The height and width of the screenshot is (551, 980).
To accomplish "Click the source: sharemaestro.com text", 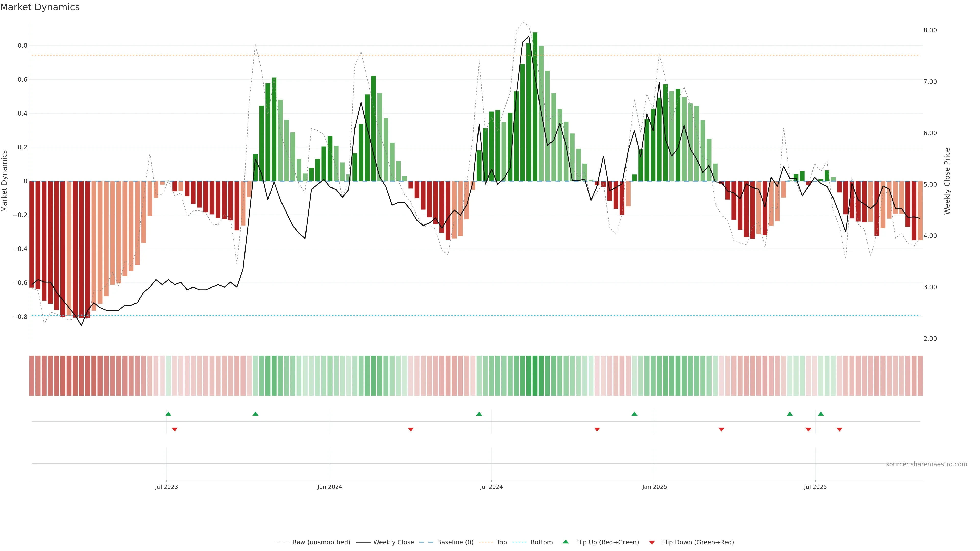I will point(926,464).
